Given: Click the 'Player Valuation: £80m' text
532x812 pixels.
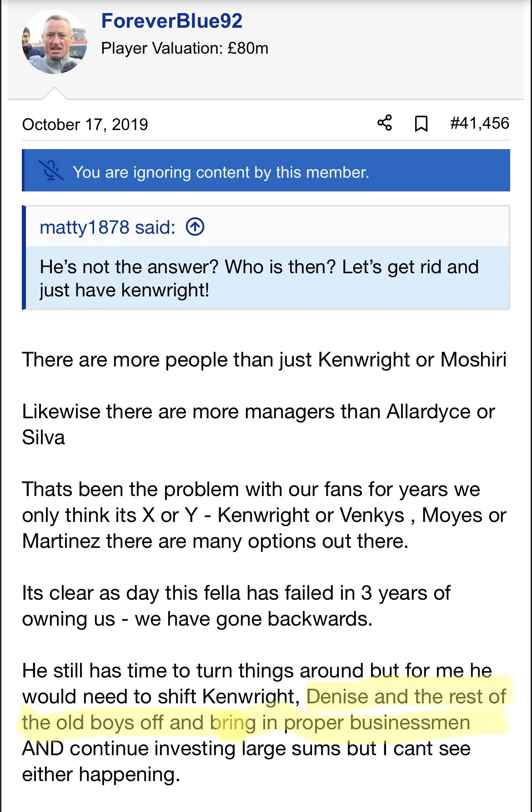Looking at the screenshot, I should coord(185,48).
